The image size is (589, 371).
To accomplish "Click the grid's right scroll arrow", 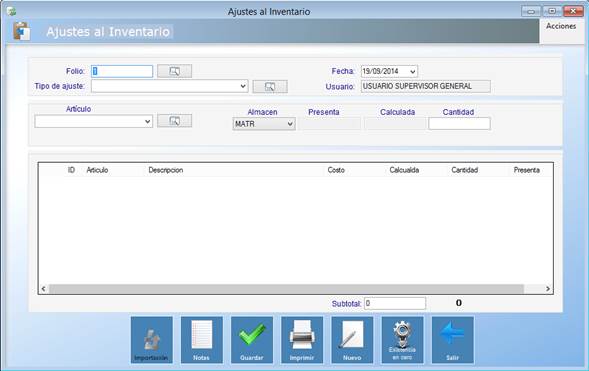I will pyautogui.click(x=548, y=289).
